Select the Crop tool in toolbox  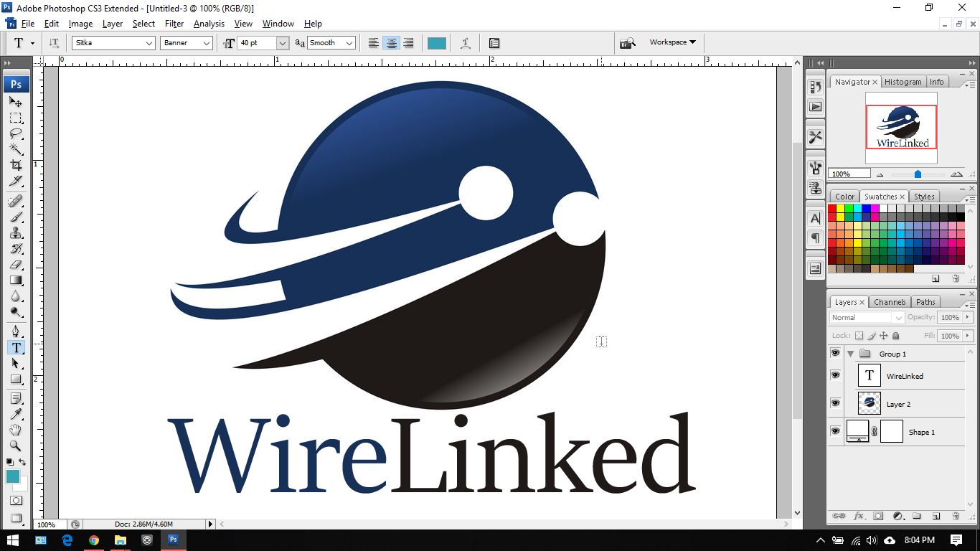16,166
